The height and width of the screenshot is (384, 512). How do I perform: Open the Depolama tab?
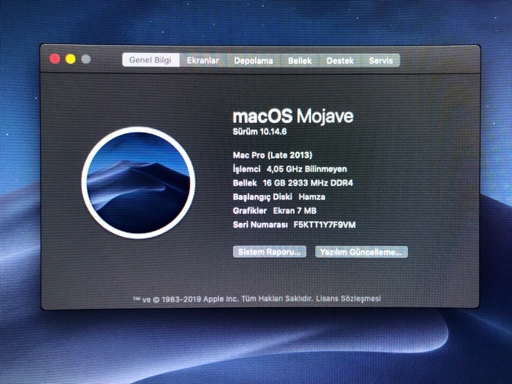coord(253,61)
